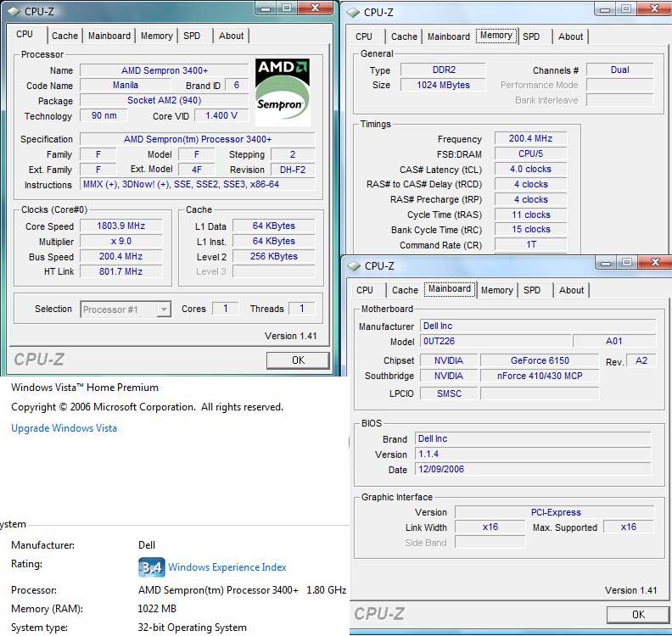Close the Mainboard CPU-Z window

(655, 262)
